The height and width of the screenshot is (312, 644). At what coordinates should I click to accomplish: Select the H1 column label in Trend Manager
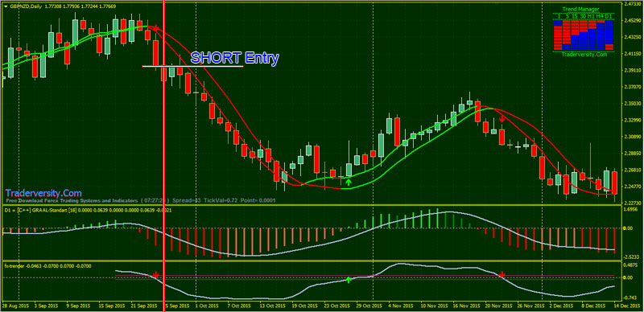point(590,16)
